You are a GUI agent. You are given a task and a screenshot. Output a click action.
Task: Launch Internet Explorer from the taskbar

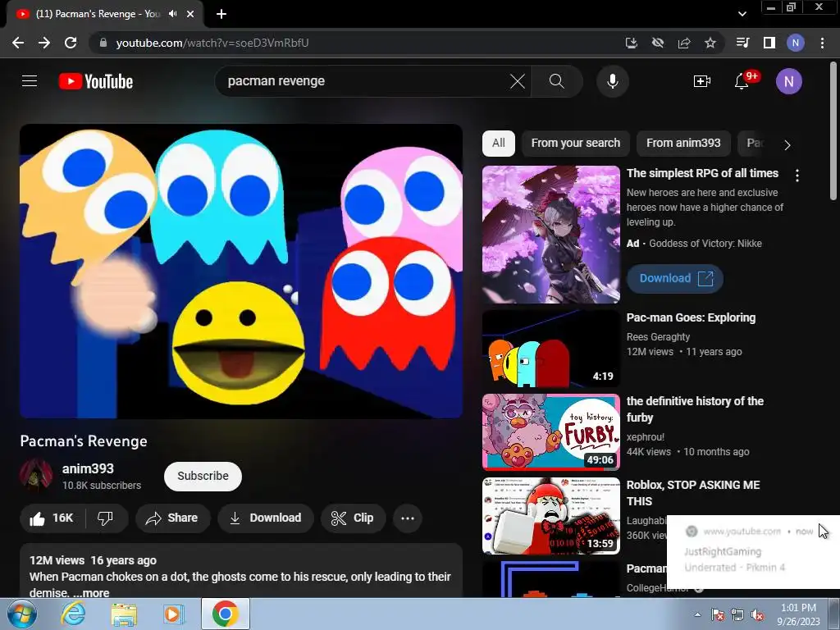(x=72, y=614)
